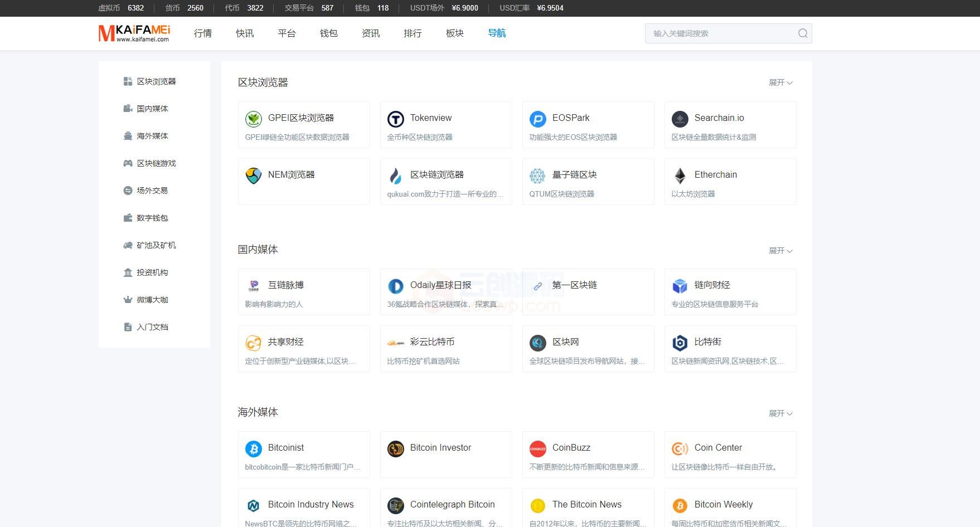Open the Cointelegraph Bitcoin card

tap(446, 508)
